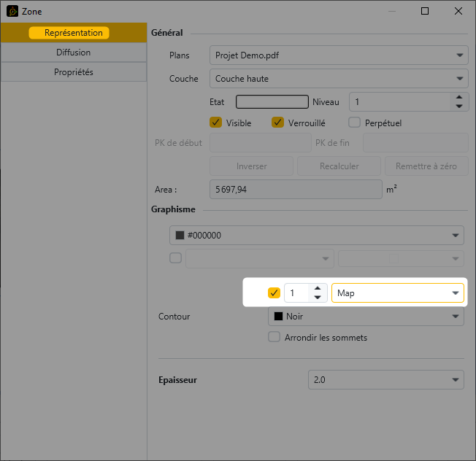Decrement the highlighted spinner next to Map
The height and width of the screenshot is (461, 476).
(317, 298)
